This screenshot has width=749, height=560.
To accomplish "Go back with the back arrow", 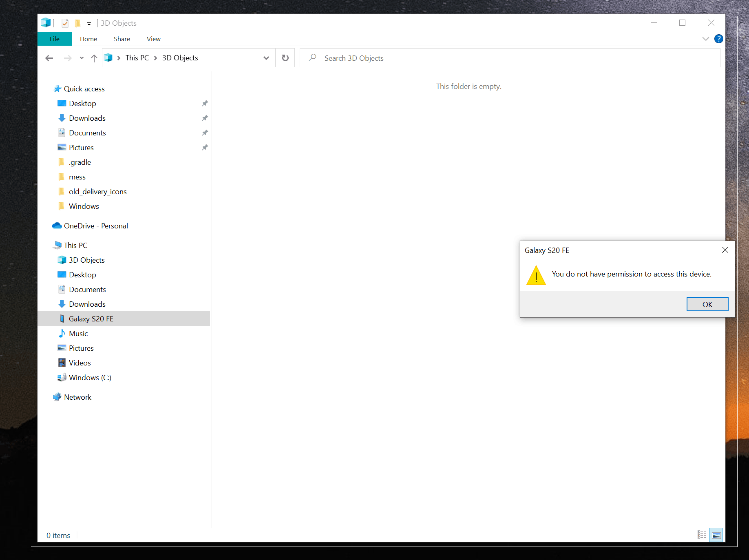I will 49,58.
